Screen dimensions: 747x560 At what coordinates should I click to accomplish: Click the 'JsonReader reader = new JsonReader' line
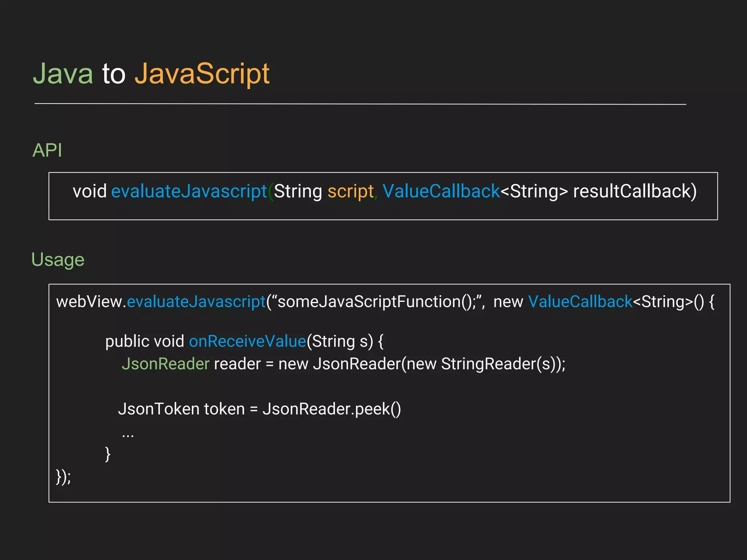click(344, 364)
